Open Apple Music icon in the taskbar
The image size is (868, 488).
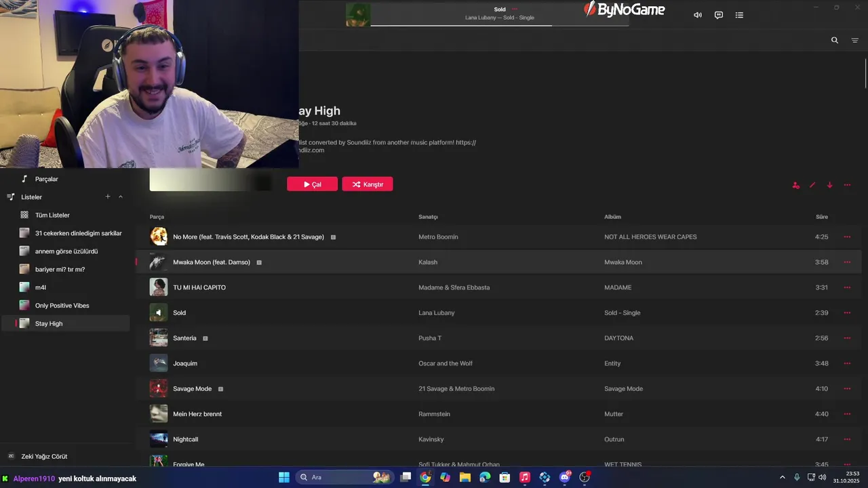(524, 477)
